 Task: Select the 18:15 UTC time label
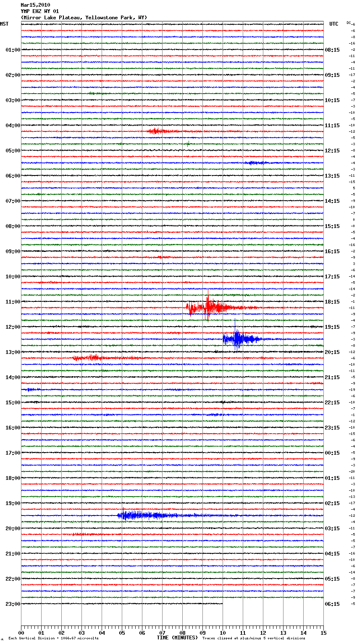coord(332,302)
